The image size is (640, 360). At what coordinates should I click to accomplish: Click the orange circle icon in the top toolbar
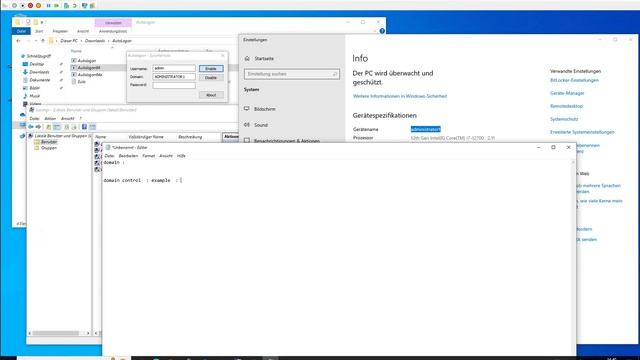point(38,5)
